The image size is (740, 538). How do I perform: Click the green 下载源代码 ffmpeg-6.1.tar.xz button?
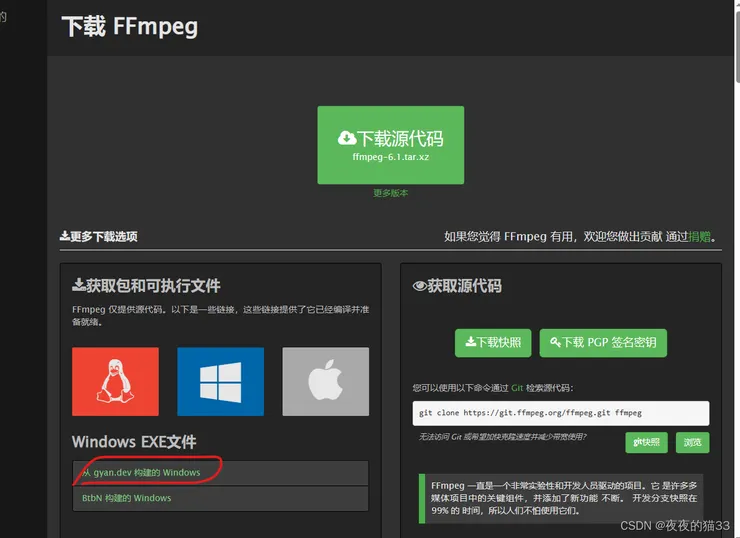tap(390, 145)
